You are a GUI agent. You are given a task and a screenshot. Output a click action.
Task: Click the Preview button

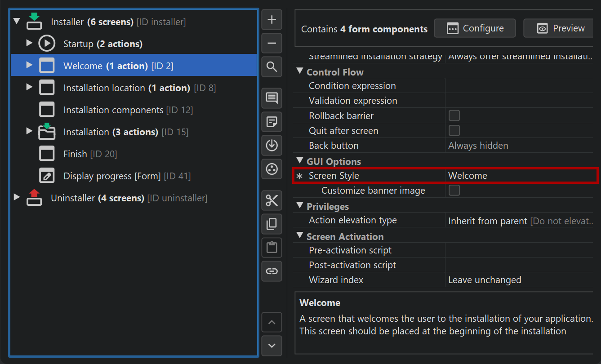pos(561,28)
